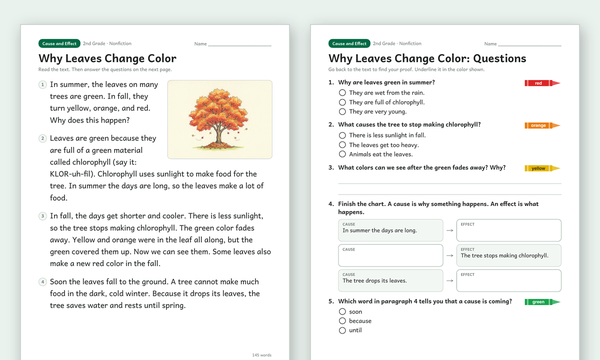Click the orange crayon icon beside question 2

coord(542,125)
